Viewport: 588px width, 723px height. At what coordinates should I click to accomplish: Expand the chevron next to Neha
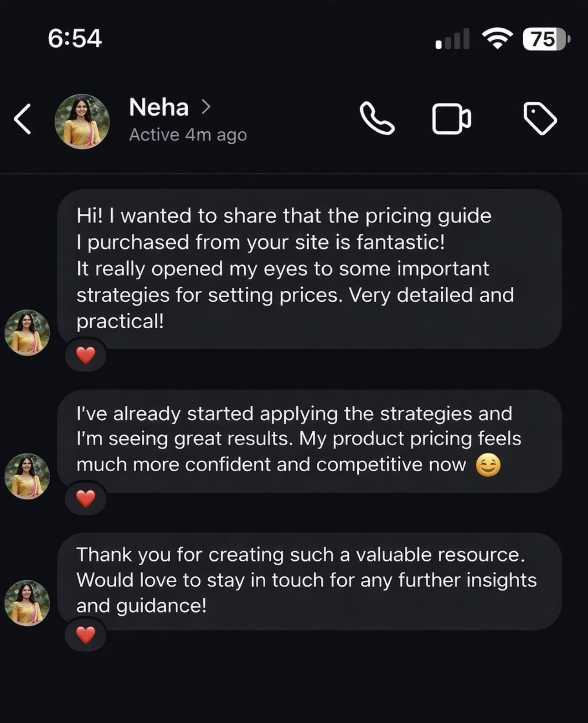206,107
